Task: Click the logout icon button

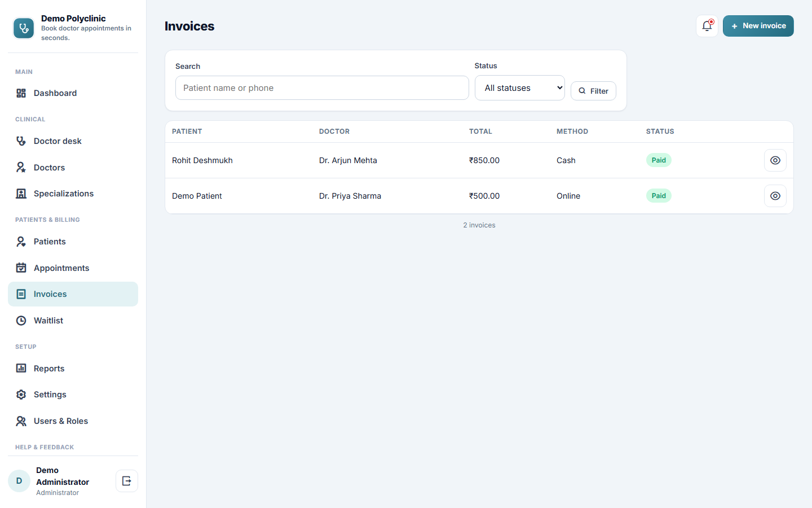Action: (127, 481)
